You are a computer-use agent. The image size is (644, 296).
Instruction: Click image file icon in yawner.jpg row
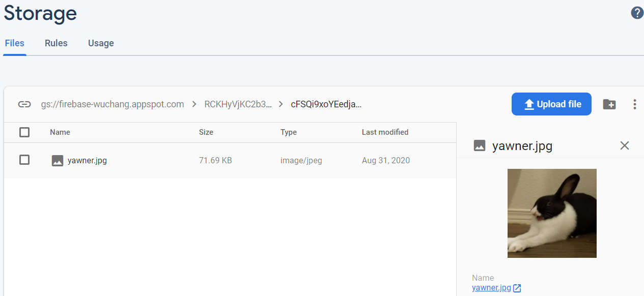(x=58, y=161)
